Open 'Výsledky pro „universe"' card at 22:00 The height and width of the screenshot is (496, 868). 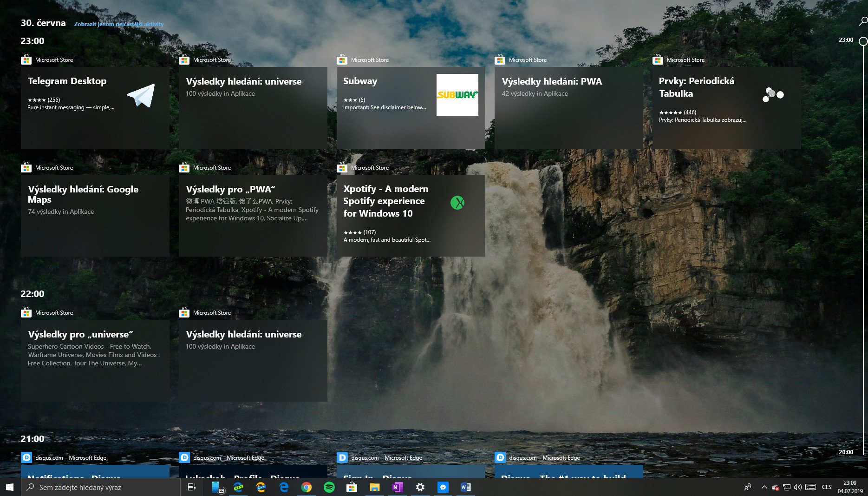(95, 361)
